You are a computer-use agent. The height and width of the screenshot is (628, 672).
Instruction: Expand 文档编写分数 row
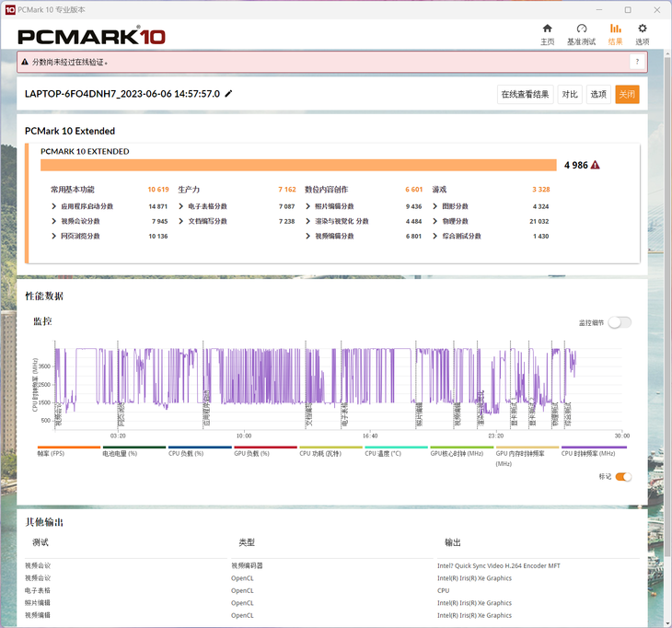180,221
